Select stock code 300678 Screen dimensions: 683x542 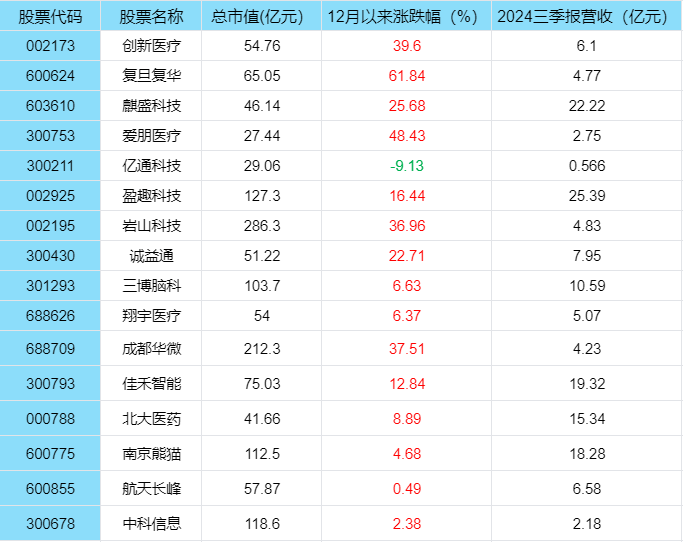click(x=50, y=524)
